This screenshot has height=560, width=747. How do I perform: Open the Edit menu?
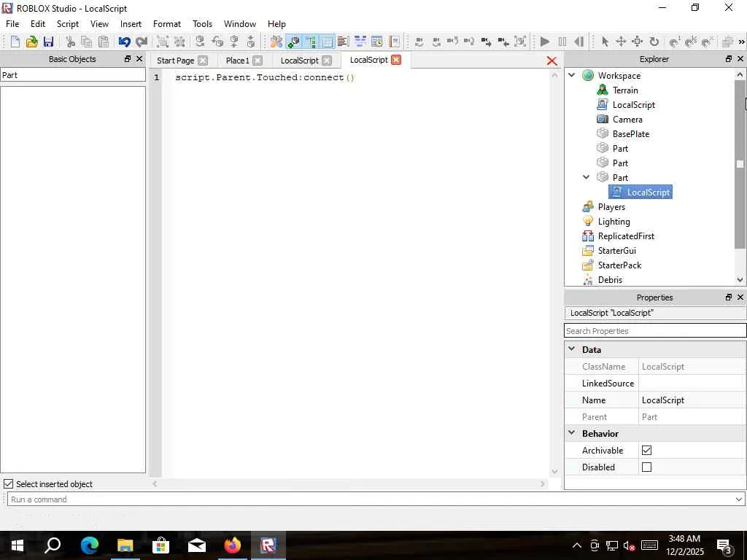pos(38,24)
